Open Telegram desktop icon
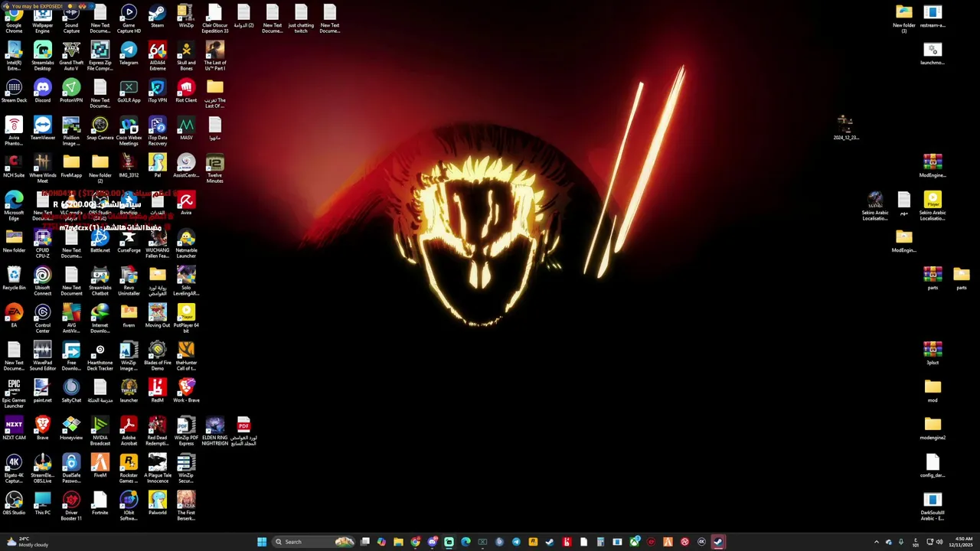The image size is (980, 551). (129, 54)
